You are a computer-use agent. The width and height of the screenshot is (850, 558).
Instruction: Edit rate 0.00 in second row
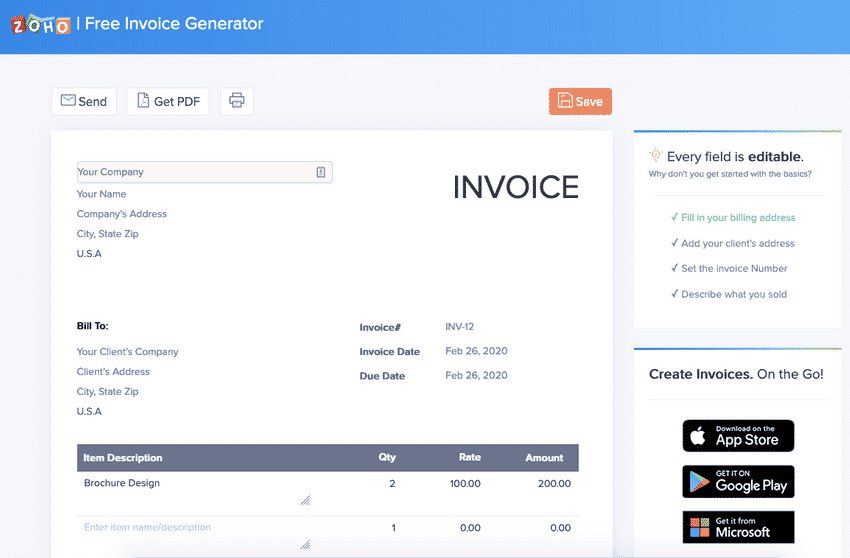tap(470, 528)
